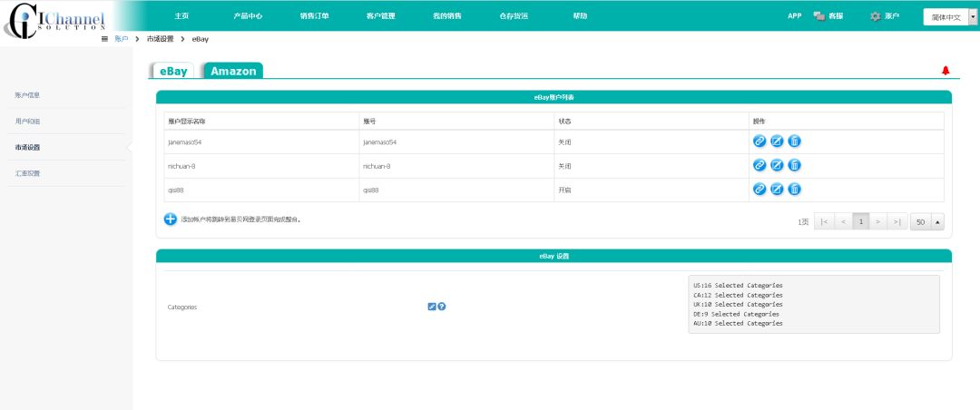Click the edit icon for janemaso54
The height and width of the screenshot is (410, 980).
click(x=777, y=142)
